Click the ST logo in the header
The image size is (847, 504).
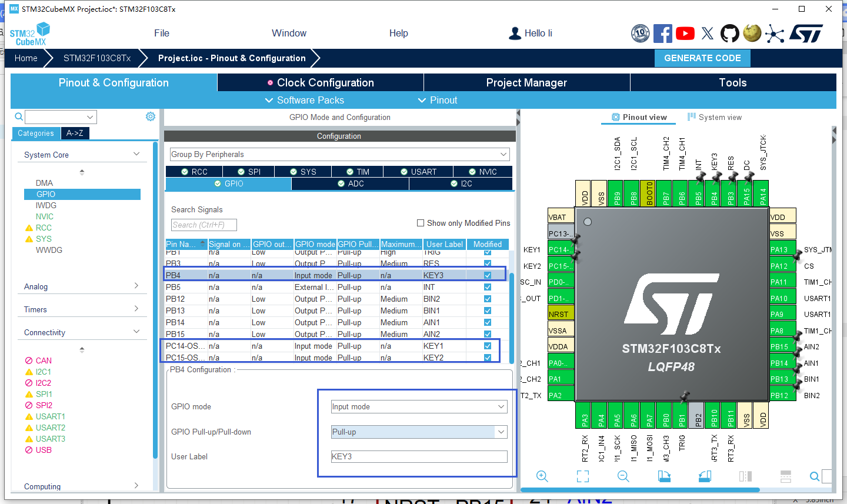[x=806, y=34]
